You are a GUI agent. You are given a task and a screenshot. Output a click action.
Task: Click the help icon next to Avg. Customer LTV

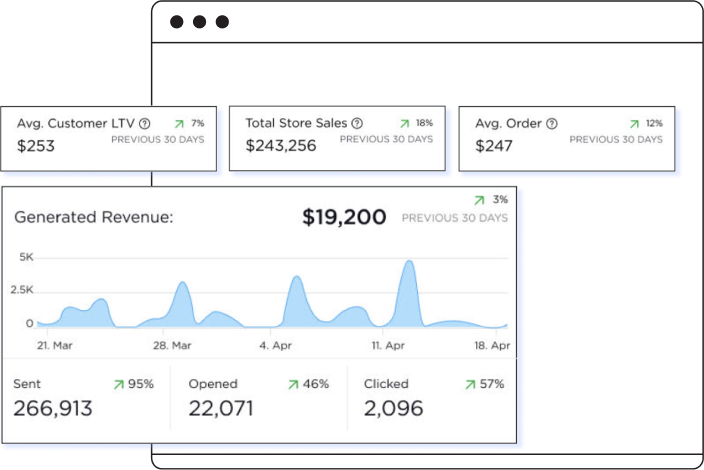point(145,124)
